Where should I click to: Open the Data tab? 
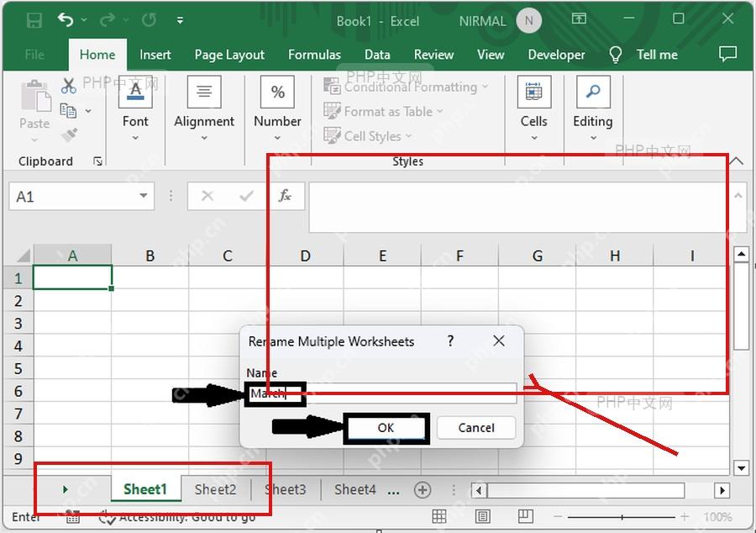tap(377, 55)
